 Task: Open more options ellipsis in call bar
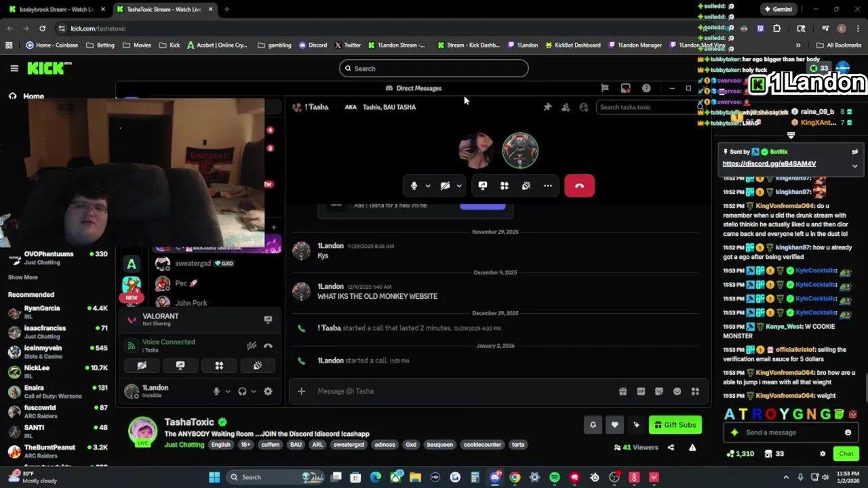(548, 186)
